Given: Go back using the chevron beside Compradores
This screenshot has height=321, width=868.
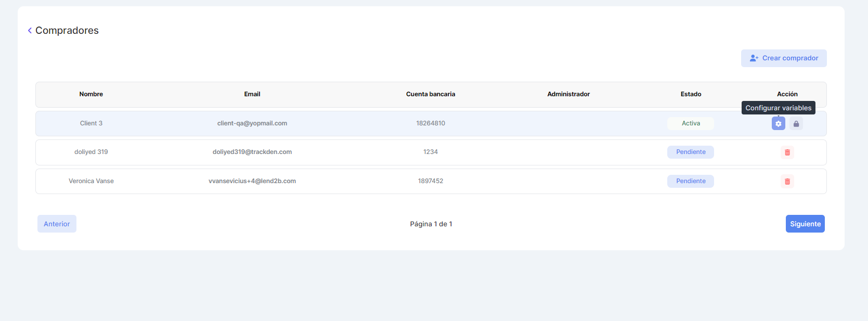Looking at the screenshot, I should pos(30,31).
